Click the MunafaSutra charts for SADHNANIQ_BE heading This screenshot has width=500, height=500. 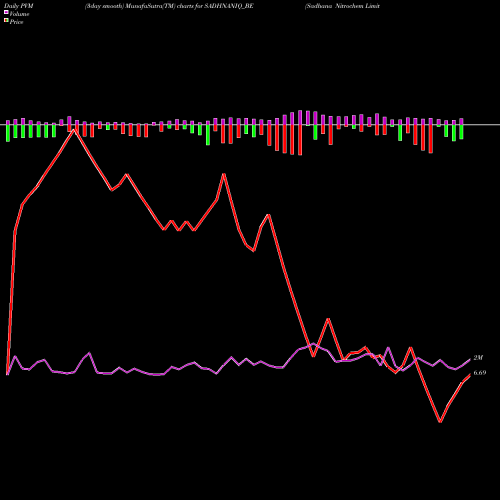click(169, 6)
